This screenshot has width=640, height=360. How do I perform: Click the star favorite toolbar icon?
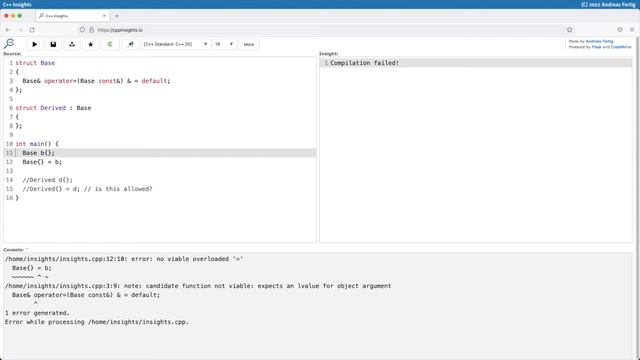(x=91, y=44)
